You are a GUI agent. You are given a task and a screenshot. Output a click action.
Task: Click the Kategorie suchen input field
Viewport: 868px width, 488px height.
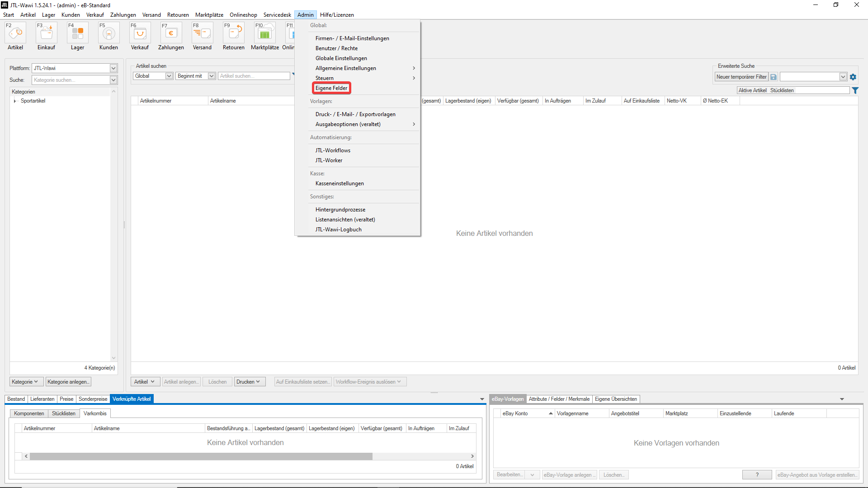(71, 80)
